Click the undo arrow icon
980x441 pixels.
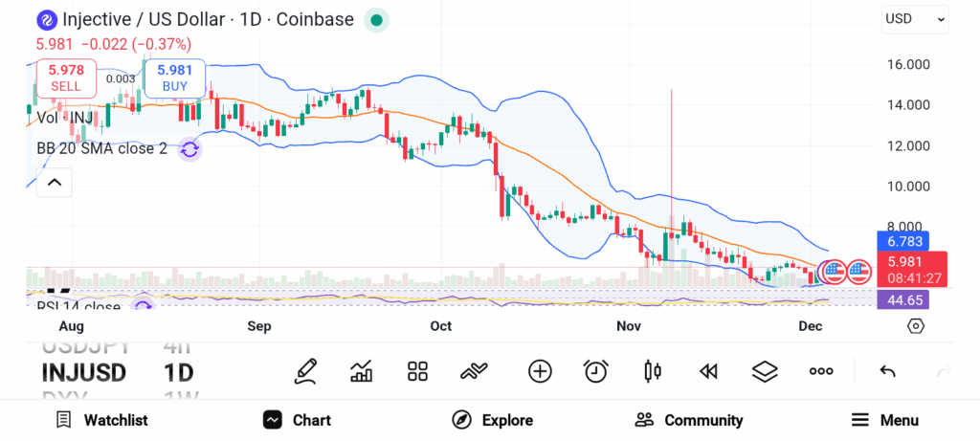[887, 371]
